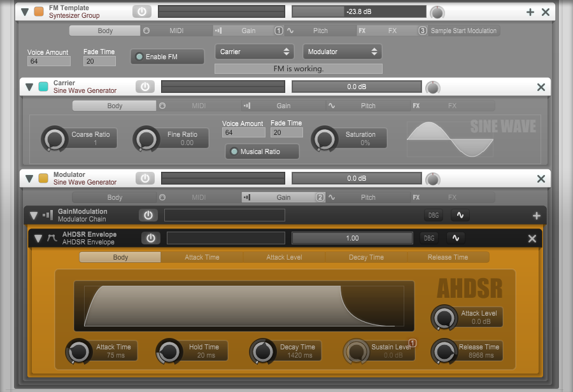Delete the Carrier generator
Image resolution: width=573 pixels, height=392 pixels.
(x=541, y=87)
